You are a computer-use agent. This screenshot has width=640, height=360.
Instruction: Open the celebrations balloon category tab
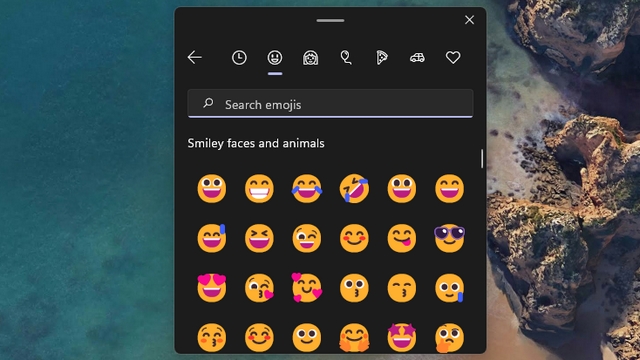coord(346,58)
